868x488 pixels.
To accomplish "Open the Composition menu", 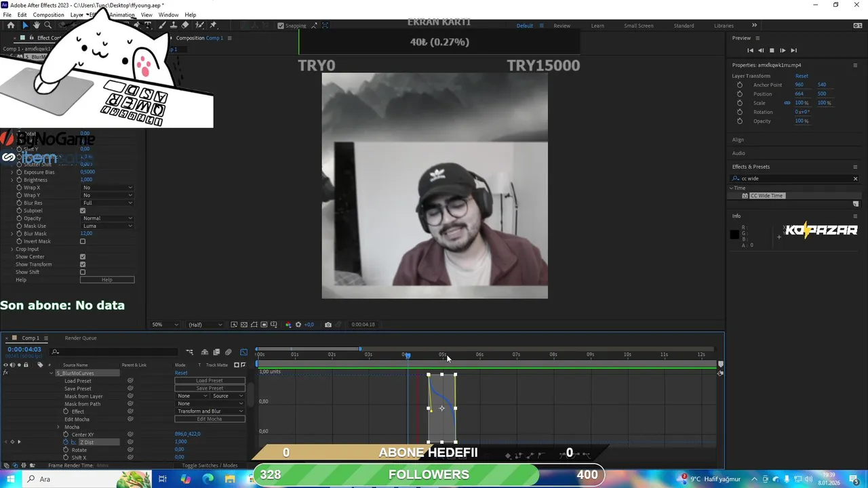I will pyautogui.click(x=48, y=15).
